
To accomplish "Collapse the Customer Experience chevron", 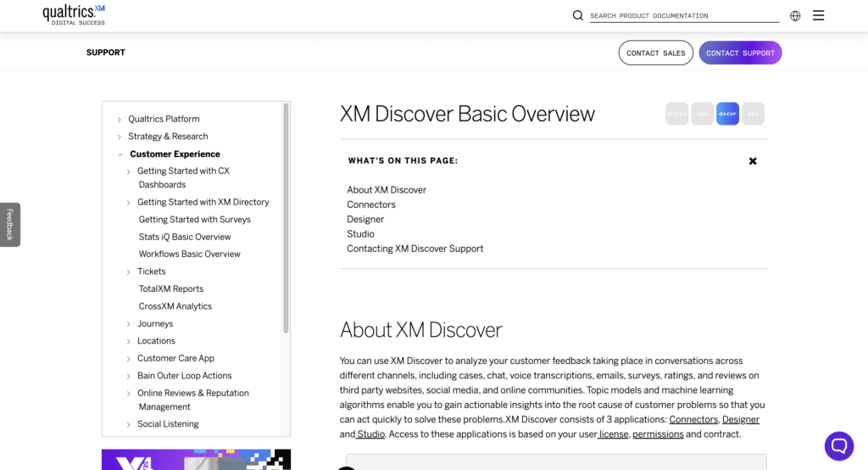I will point(120,154).
